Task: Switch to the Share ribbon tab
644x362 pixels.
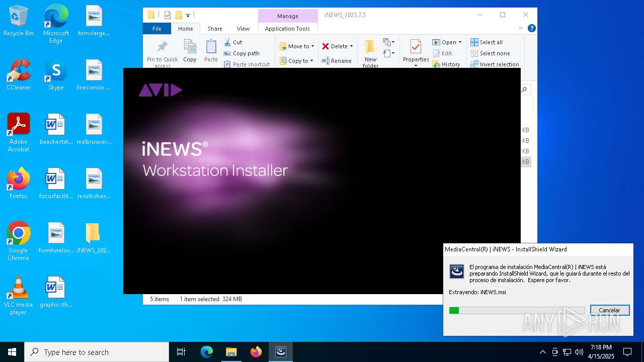Action: tap(215, 29)
